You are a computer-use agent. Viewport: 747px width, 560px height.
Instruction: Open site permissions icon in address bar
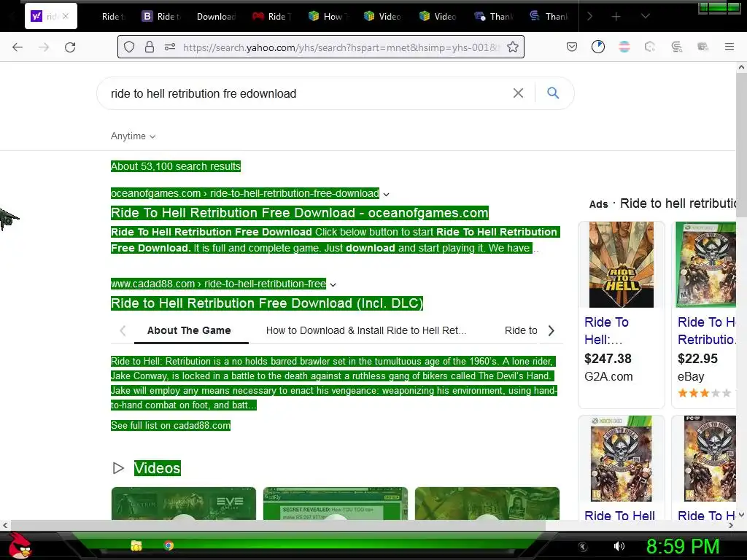tap(169, 47)
